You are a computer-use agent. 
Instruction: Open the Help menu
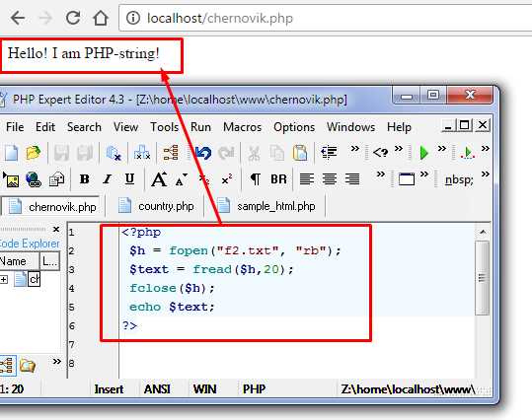tap(399, 127)
